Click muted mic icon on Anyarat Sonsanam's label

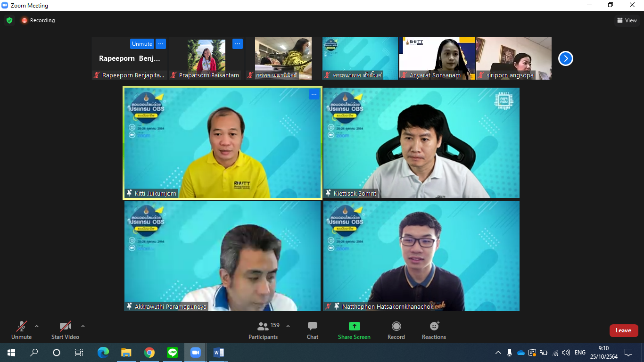(404, 75)
